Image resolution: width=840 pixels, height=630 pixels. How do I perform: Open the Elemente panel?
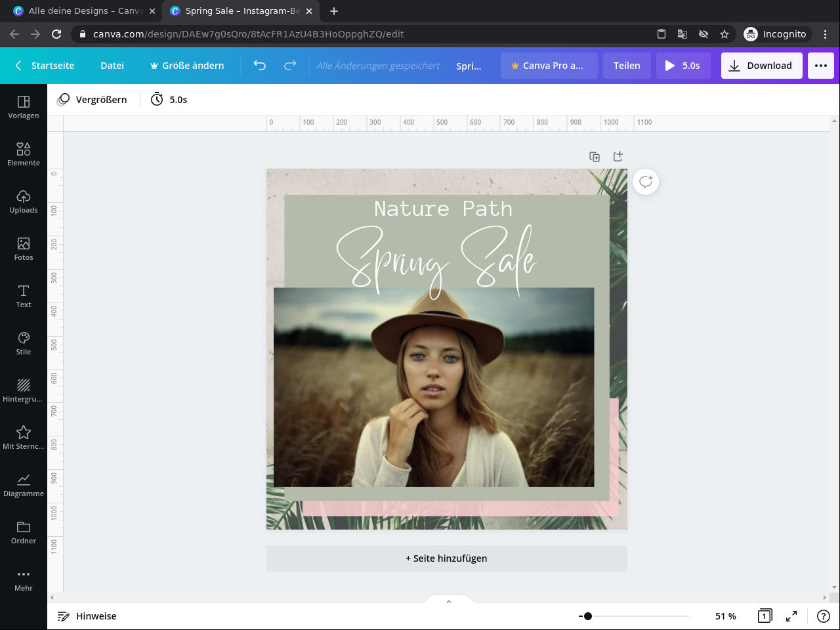pyautogui.click(x=24, y=154)
